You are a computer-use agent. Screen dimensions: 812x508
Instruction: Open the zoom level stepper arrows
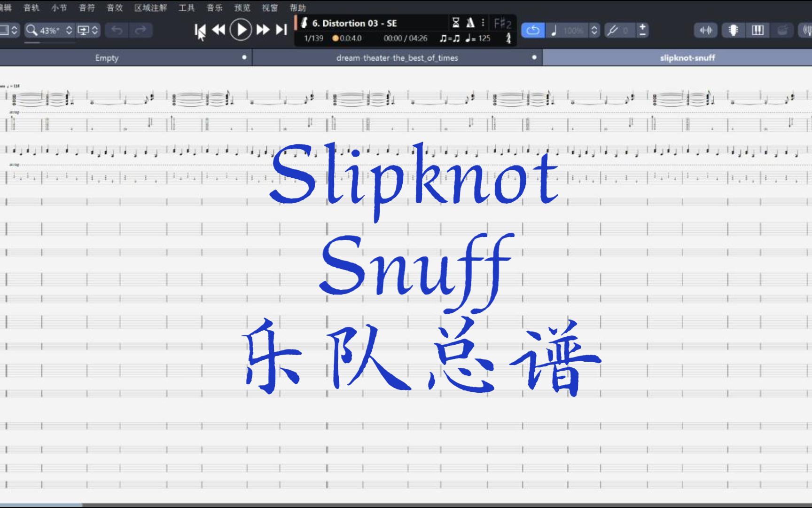[x=69, y=30]
